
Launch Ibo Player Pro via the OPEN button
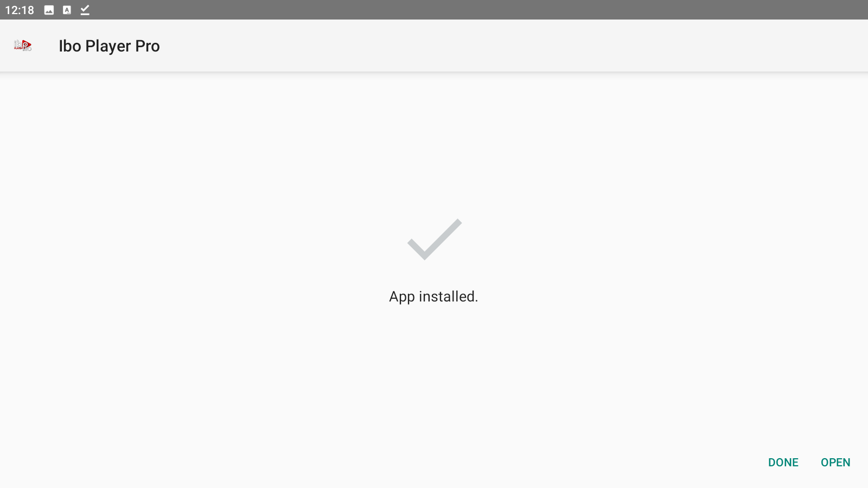[835, 463]
